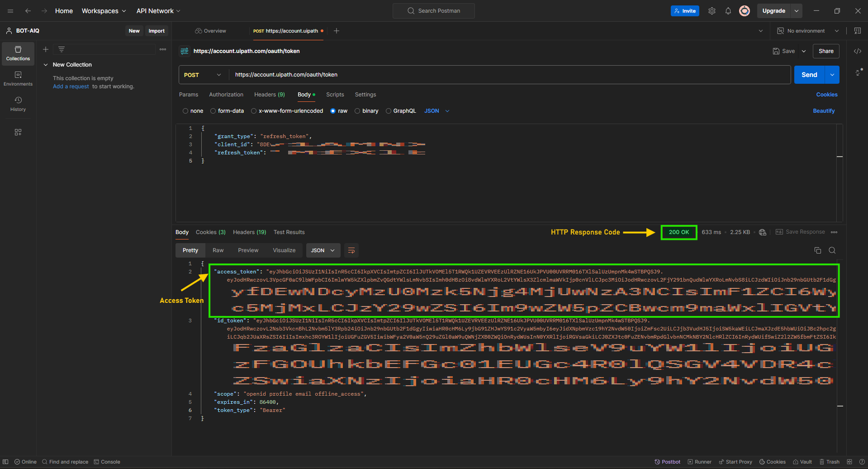Image resolution: width=868 pixels, height=469 pixels.
Task: Open the hamburger main menu
Action: [x=10, y=11]
